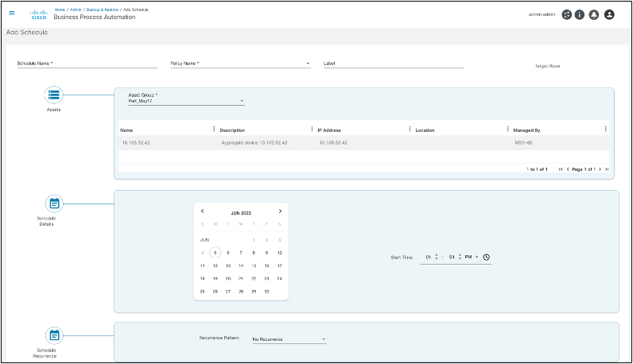Click the info icon in the header
The image size is (633, 364).
(579, 14)
